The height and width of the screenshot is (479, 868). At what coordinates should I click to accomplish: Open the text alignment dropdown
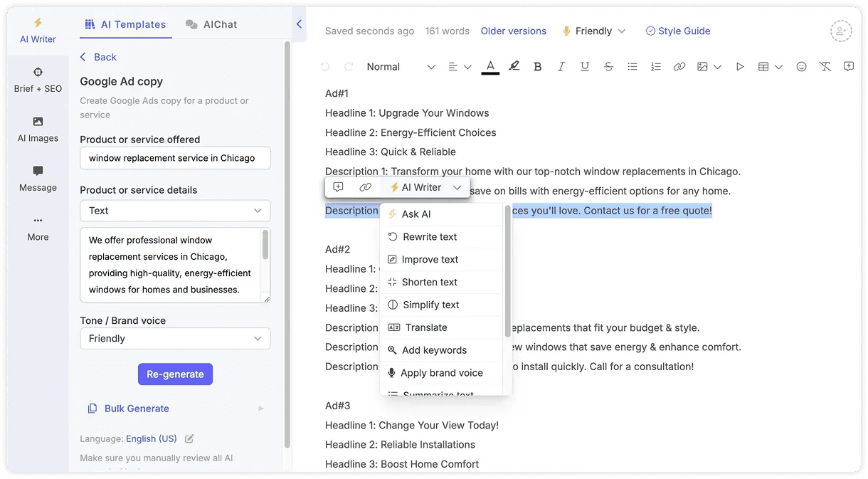click(x=460, y=67)
